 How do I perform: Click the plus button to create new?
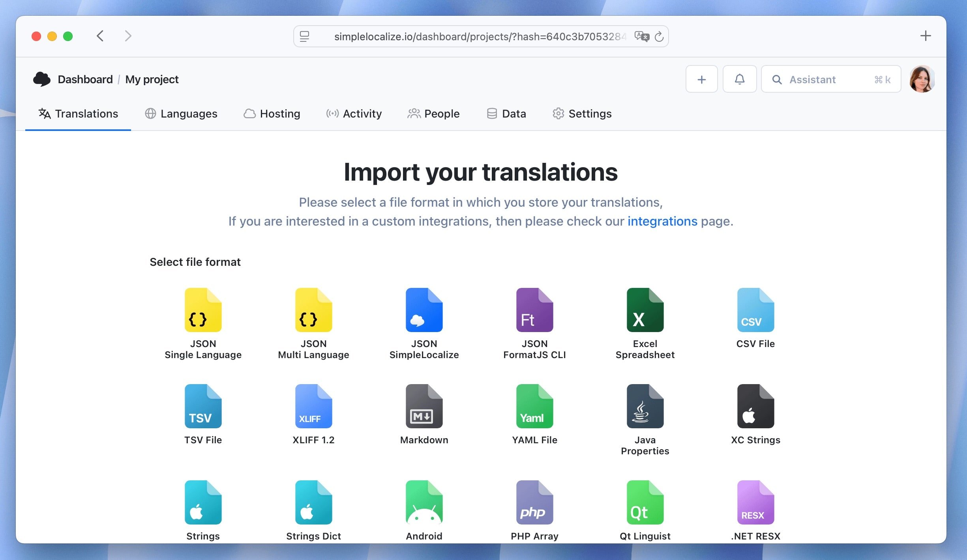tap(702, 79)
